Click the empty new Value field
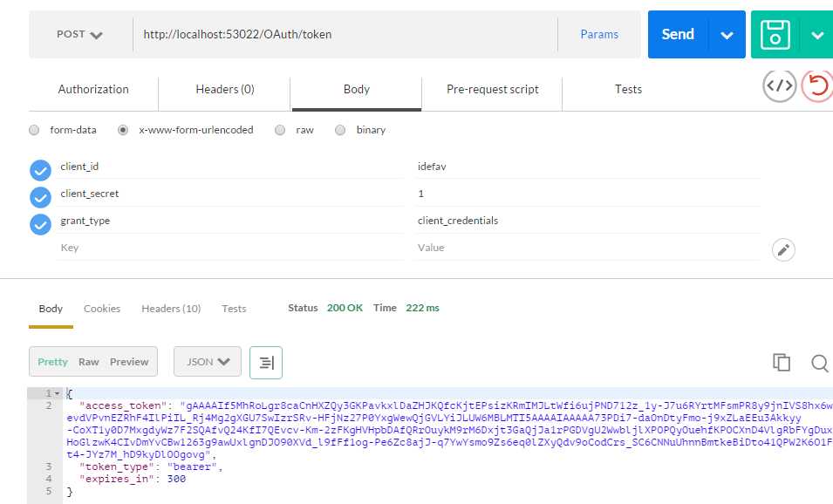833x504 pixels. click(x=588, y=248)
